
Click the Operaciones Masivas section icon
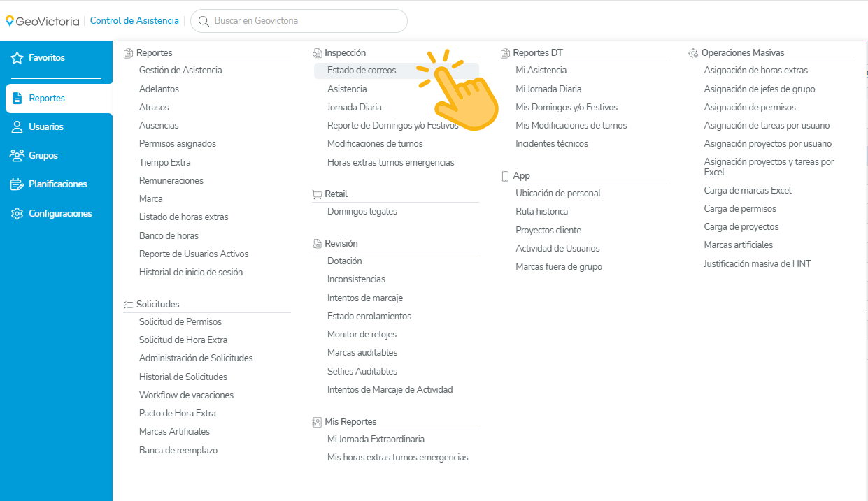coord(693,53)
